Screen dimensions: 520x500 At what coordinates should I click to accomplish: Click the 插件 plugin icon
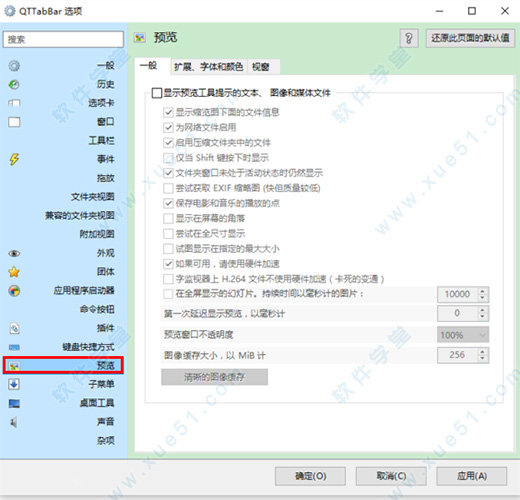point(14,328)
